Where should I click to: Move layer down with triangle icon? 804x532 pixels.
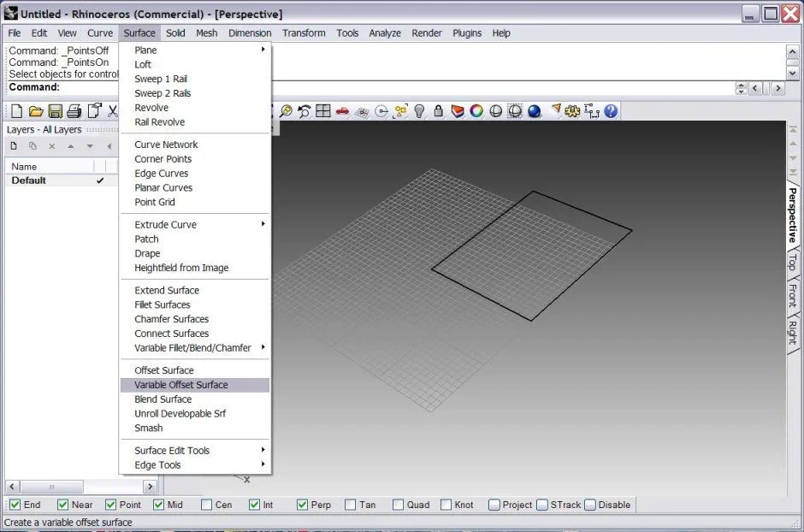tap(90, 146)
